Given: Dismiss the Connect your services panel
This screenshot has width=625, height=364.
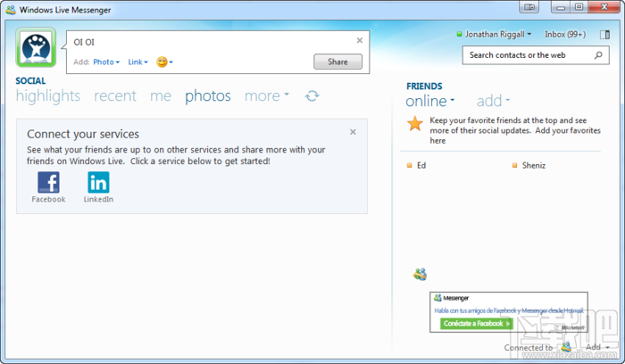Looking at the screenshot, I should 353,132.
